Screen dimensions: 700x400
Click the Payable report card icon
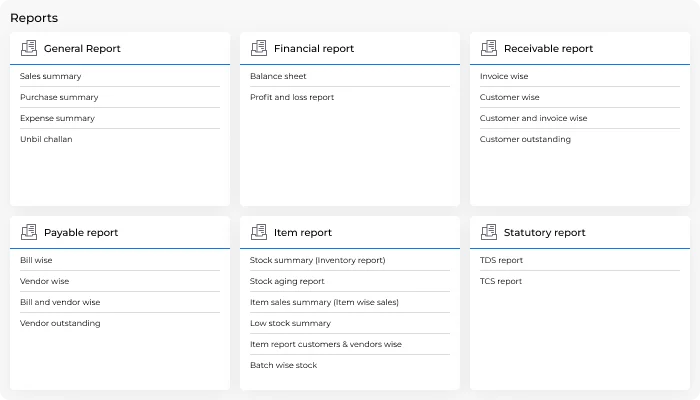pos(29,232)
